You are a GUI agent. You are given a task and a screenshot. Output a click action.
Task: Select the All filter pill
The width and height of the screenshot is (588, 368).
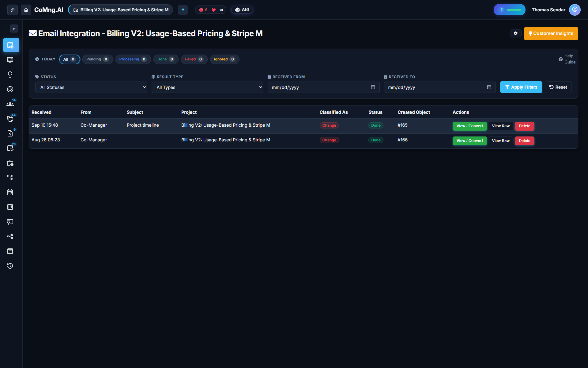70,59
